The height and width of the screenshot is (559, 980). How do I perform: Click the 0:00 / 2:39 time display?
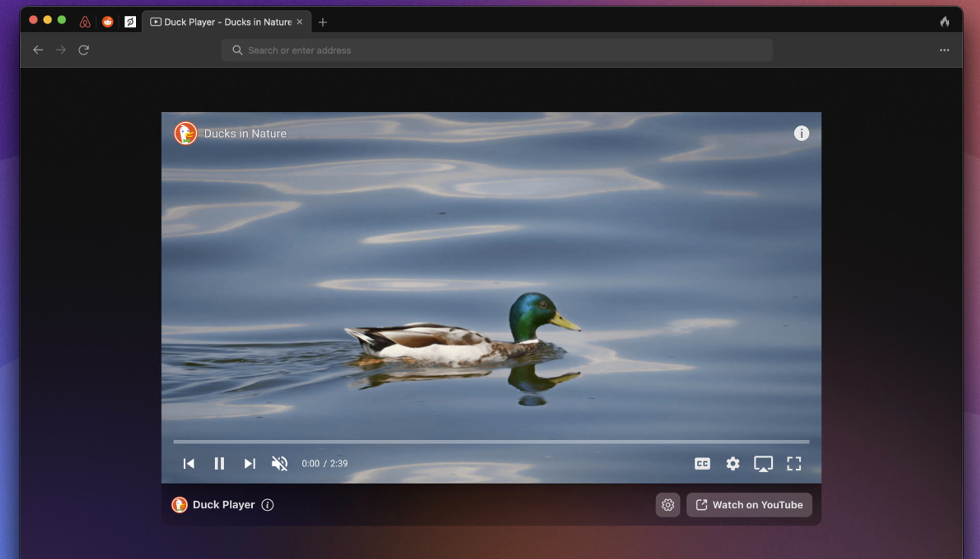click(324, 463)
